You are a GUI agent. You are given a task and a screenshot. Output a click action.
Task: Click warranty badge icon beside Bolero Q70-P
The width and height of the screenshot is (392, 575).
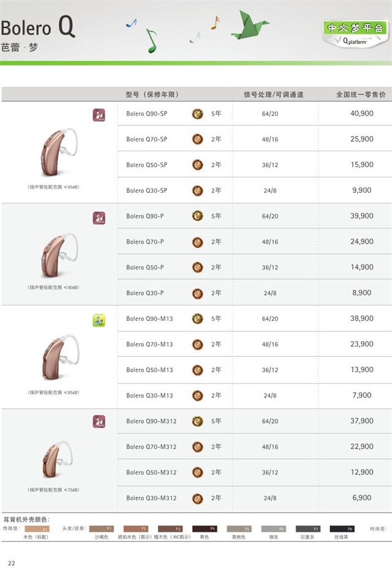click(x=198, y=241)
